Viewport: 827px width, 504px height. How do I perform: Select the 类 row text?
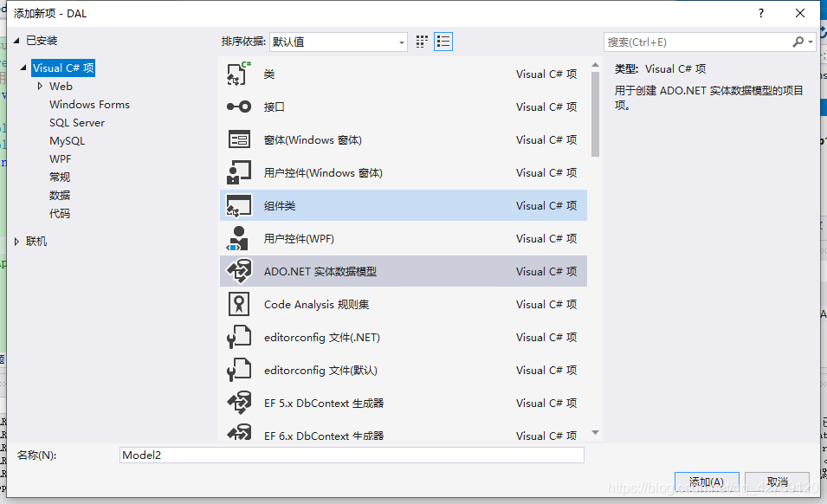pos(269,74)
